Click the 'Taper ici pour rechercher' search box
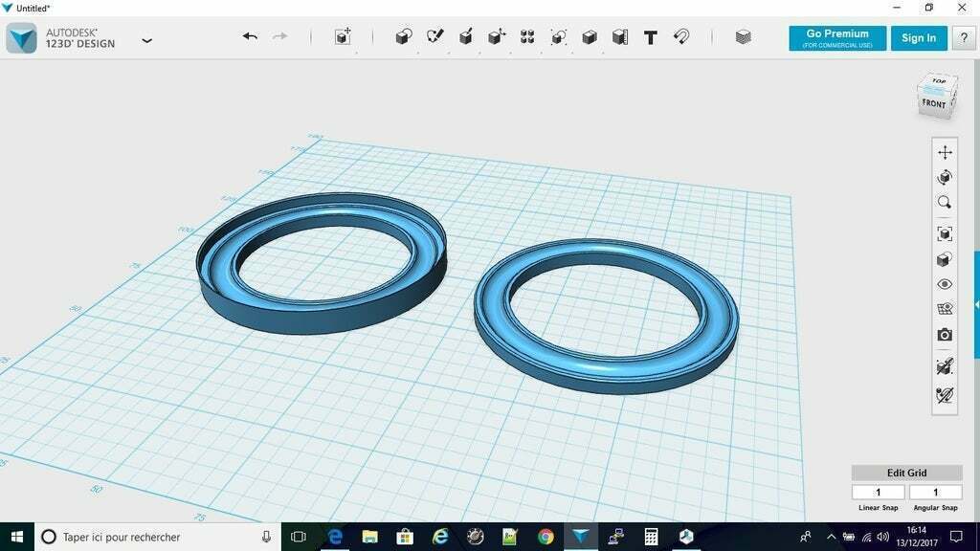The height and width of the screenshot is (551, 980). (x=156, y=537)
